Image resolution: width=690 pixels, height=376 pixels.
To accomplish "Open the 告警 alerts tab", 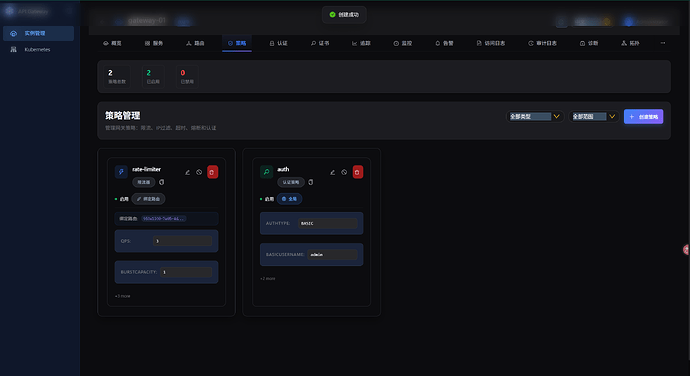I will (444, 43).
